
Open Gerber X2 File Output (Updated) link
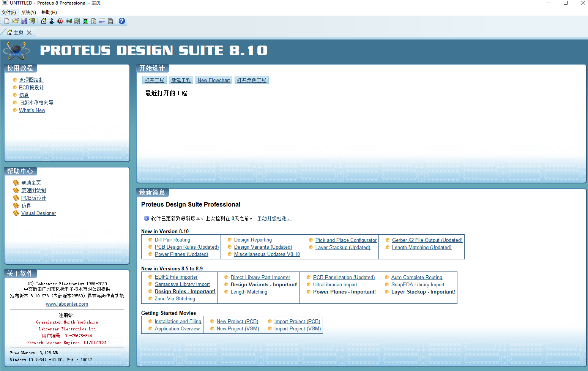pos(427,240)
